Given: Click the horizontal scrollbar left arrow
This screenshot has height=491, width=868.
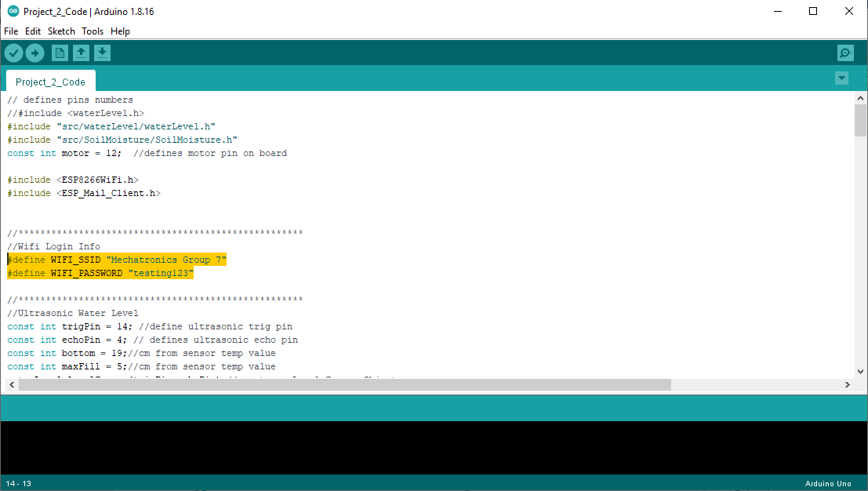Looking at the screenshot, I should pos(12,384).
